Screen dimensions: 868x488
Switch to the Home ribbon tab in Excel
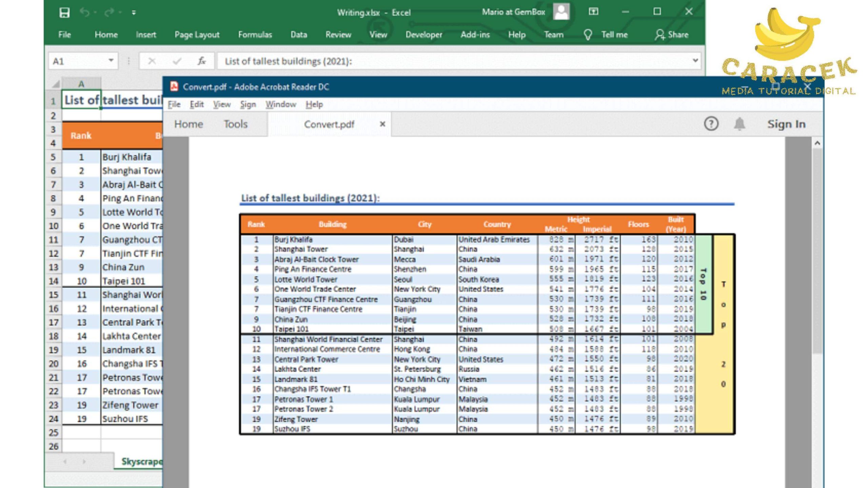[x=106, y=35]
